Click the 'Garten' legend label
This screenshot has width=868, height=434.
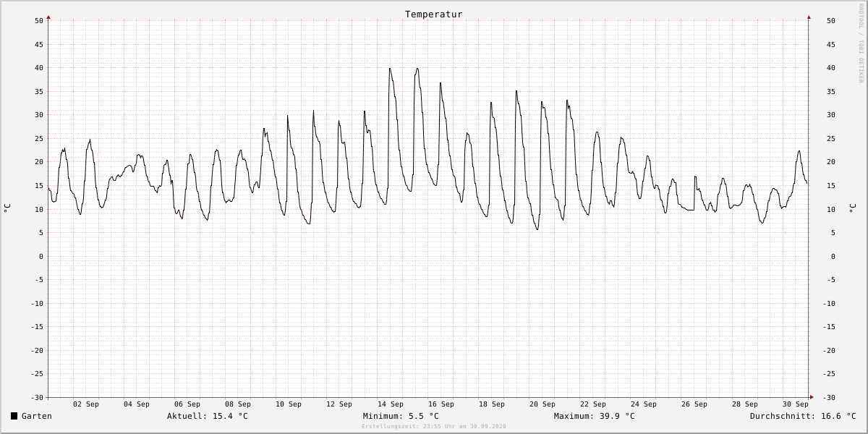[37, 416]
